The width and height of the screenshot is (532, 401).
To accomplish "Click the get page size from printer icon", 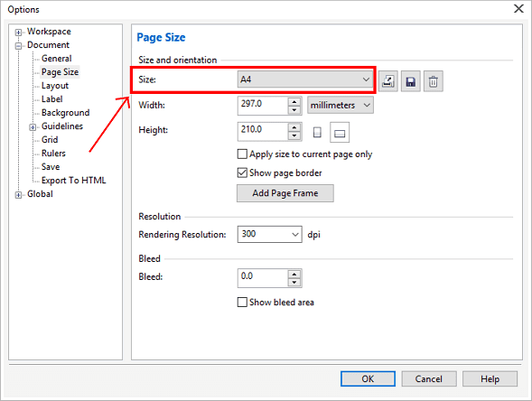I will coord(388,81).
